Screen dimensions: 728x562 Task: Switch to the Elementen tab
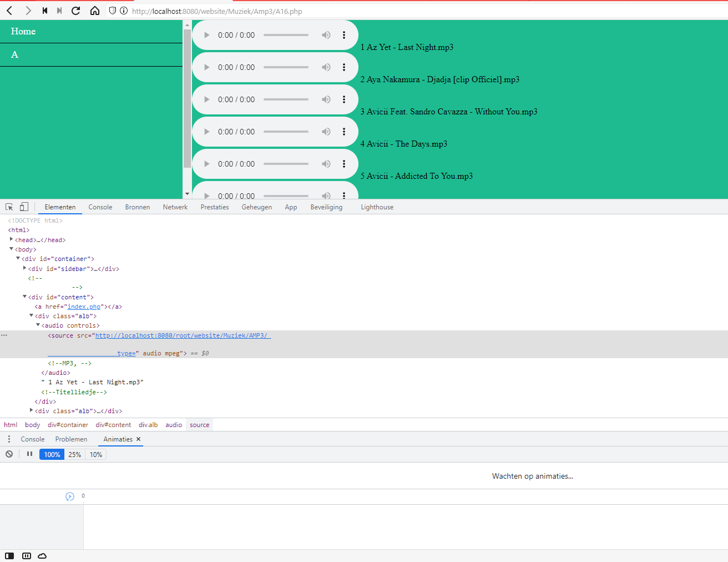[60, 207]
